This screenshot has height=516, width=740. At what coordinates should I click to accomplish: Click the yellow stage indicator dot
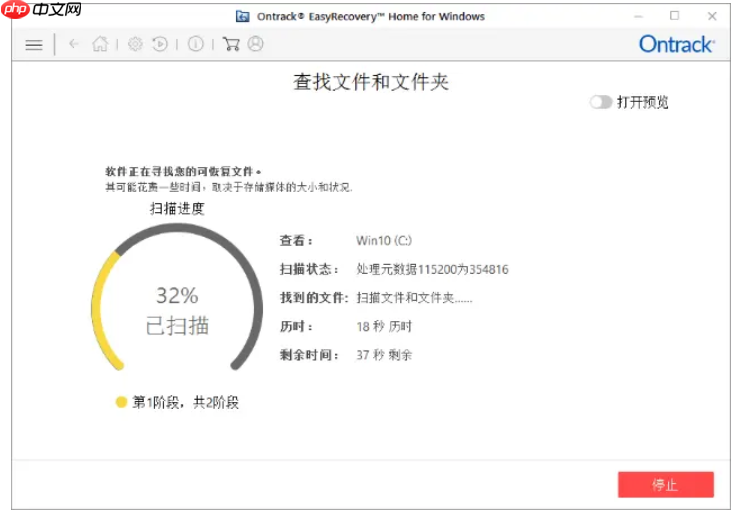[x=121, y=402]
